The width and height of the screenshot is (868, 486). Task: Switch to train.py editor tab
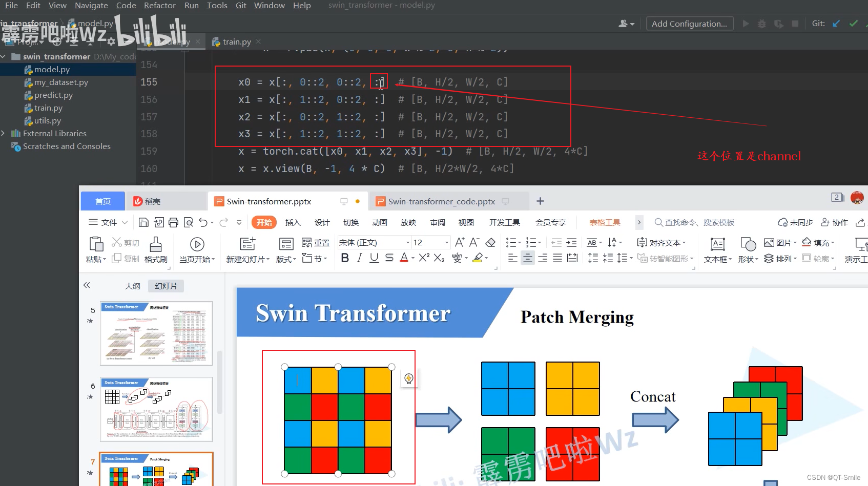237,41
